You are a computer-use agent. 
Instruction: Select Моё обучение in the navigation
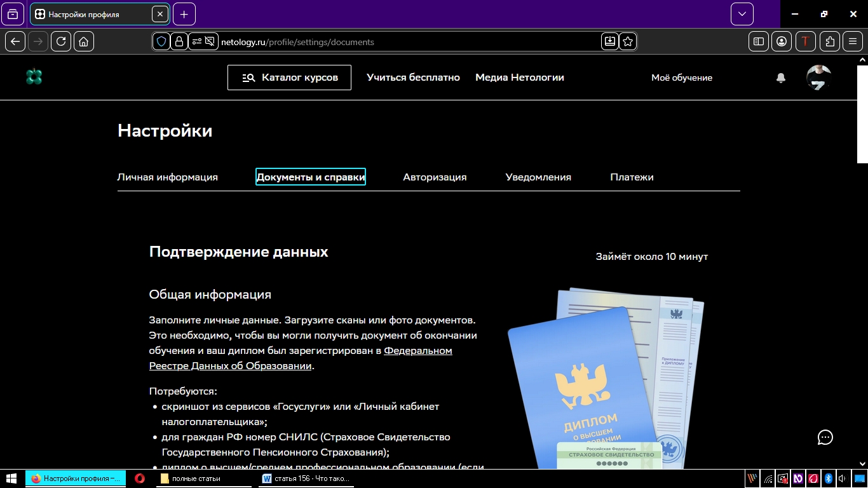(682, 77)
